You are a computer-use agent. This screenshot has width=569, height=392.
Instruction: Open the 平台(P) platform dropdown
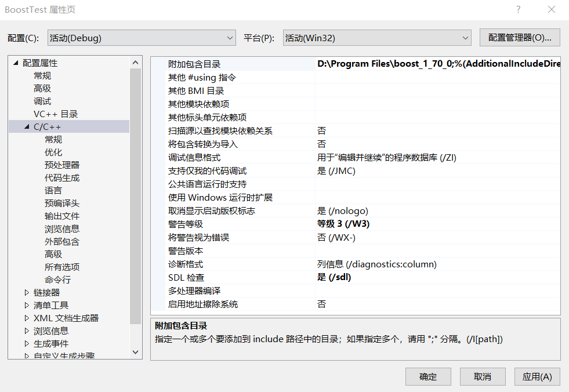377,38
